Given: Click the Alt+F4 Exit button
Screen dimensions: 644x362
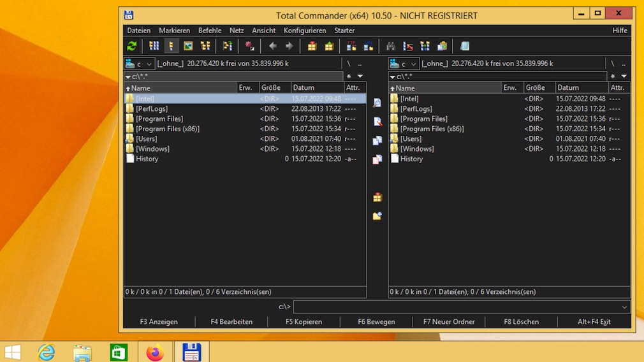Looking at the screenshot, I should click(x=594, y=322).
